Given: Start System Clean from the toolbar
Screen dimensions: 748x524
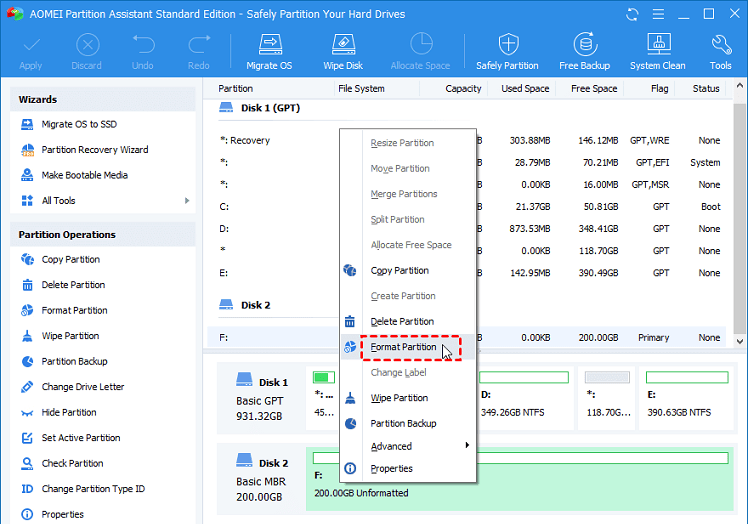Looking at the screenshot, I should 658,52.
